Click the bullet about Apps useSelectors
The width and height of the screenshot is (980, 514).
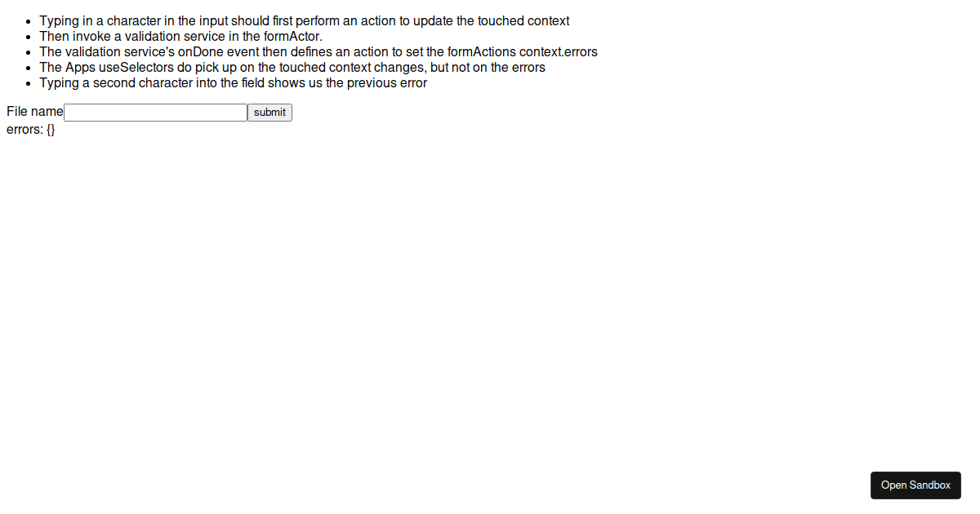(292, 68)
